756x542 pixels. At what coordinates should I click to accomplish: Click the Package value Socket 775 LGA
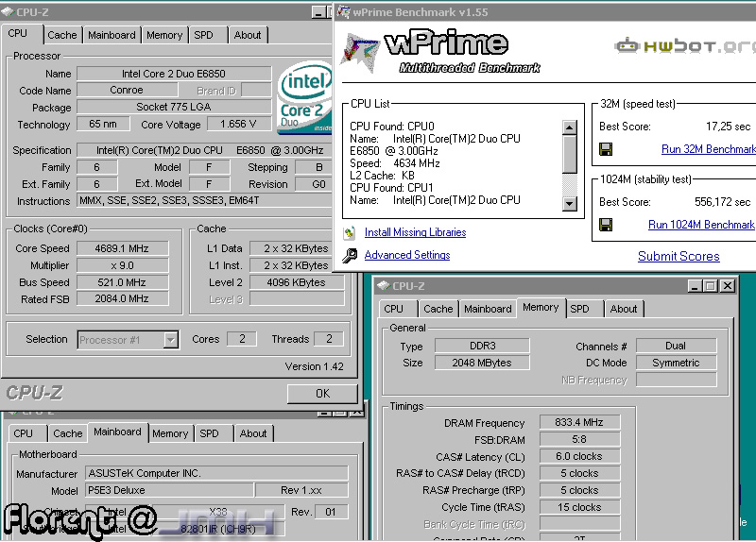pos(174,107)
